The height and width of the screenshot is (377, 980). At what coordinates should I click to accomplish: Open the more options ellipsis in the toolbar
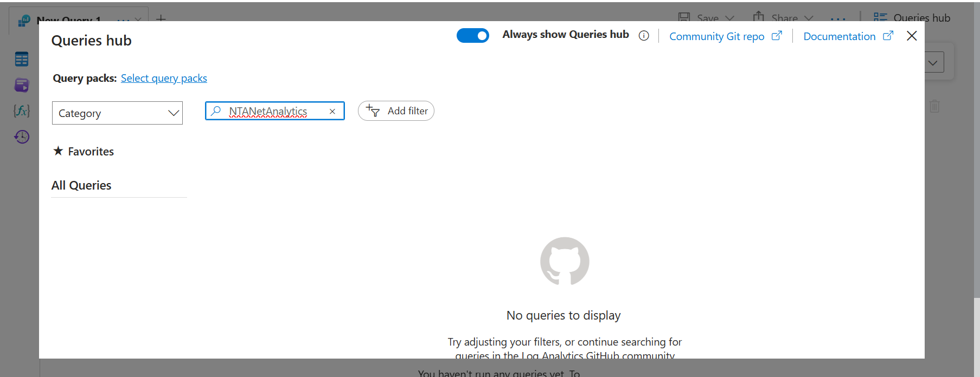point(838,18)
